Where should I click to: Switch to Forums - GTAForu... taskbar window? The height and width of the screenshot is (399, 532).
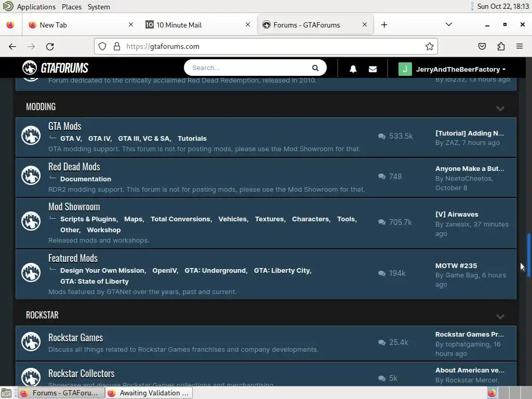pyautogui.click(x=61, y=393)
